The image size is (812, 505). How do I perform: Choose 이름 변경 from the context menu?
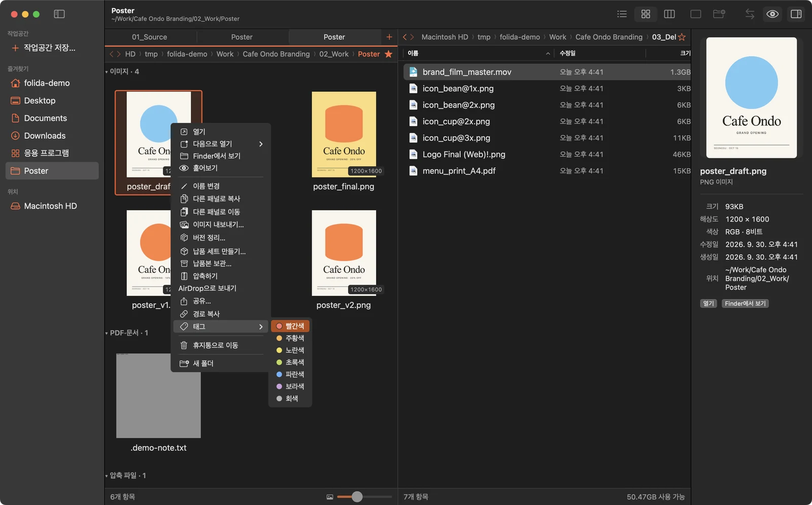click(220, 186)
